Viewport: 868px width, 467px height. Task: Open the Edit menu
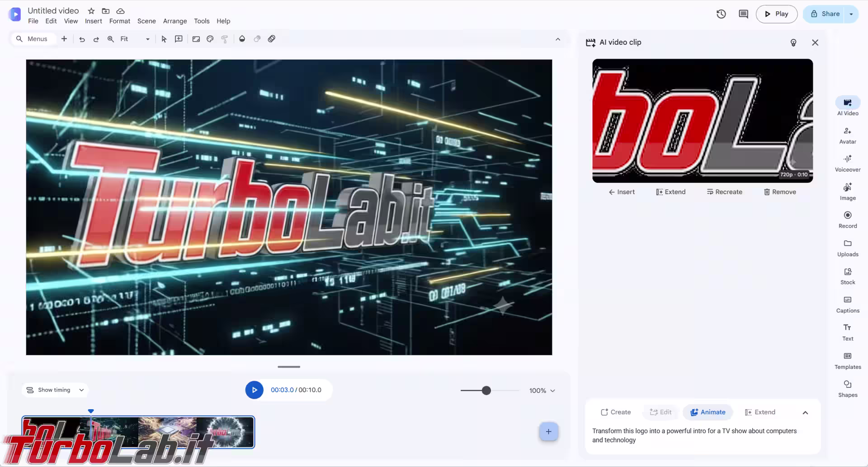(51, 21)
